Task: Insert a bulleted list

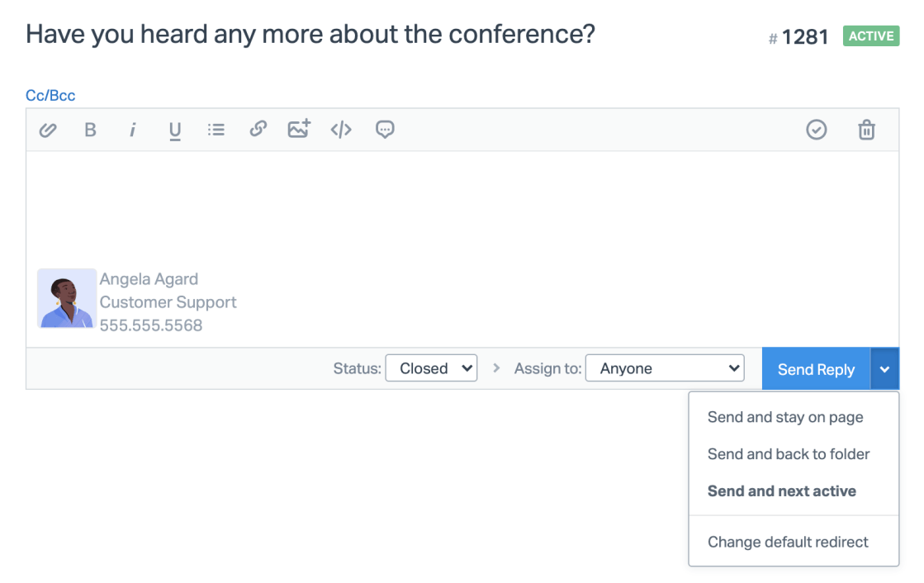Action: pyautogui.click(x=216, y=130)
